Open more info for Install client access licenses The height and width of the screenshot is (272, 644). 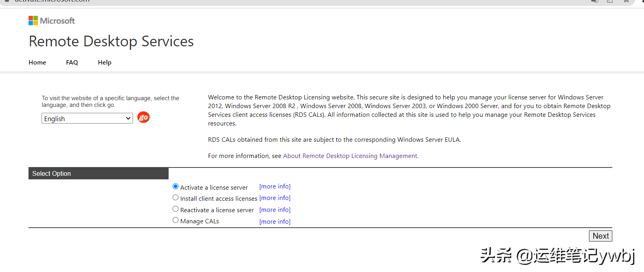pos(275,198)
